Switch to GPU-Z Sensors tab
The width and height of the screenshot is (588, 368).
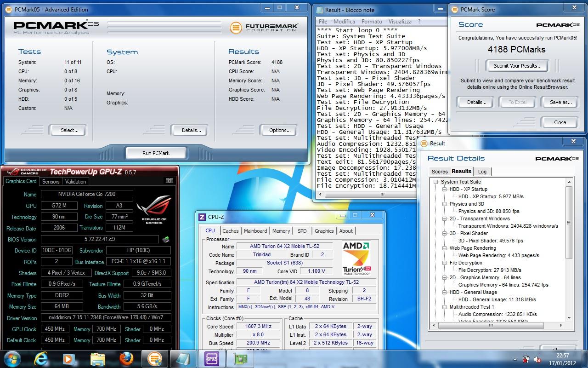[51, 181]
